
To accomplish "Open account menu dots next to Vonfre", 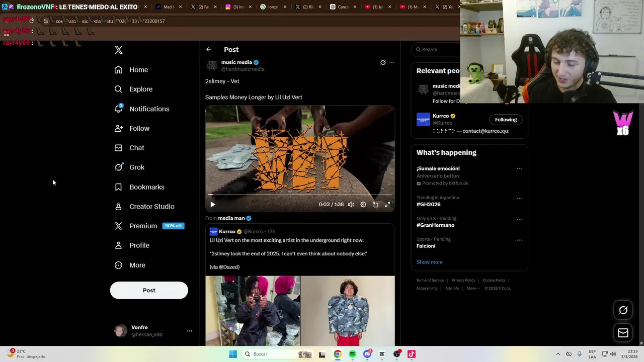I will coord(190,331).
